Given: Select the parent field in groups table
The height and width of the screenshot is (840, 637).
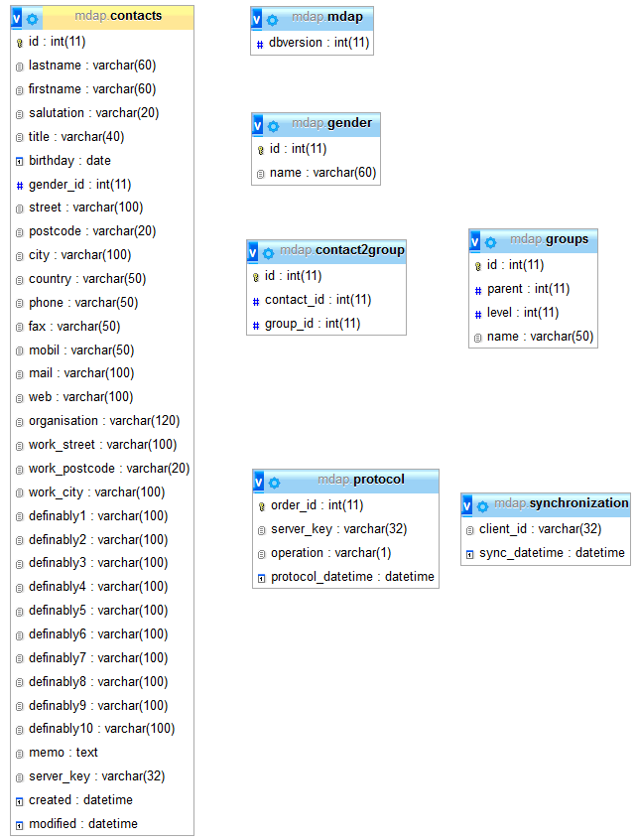Looking at the screenshot, I should (x=528, y=289).
